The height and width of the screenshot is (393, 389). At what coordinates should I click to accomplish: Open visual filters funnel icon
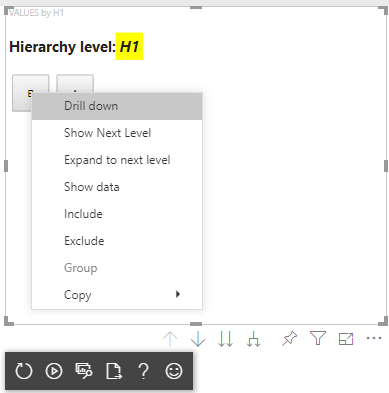pos(318,338)
